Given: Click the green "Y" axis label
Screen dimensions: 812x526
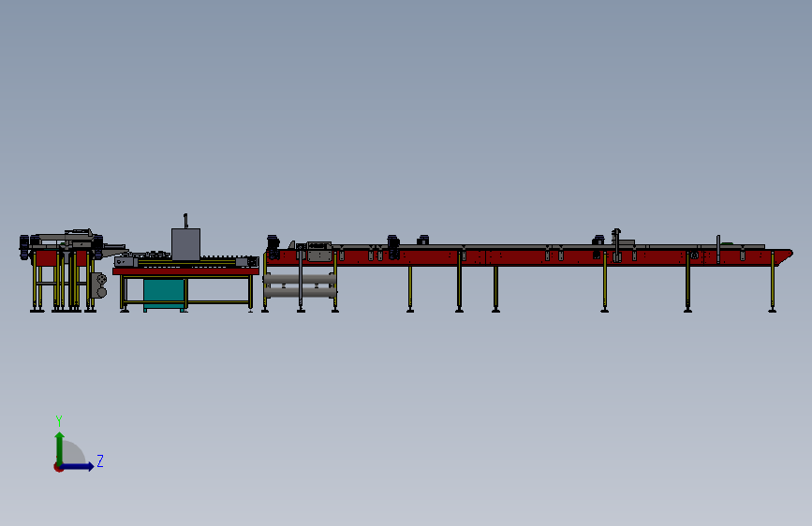Looking at the screenshot, I should point(59,420).
